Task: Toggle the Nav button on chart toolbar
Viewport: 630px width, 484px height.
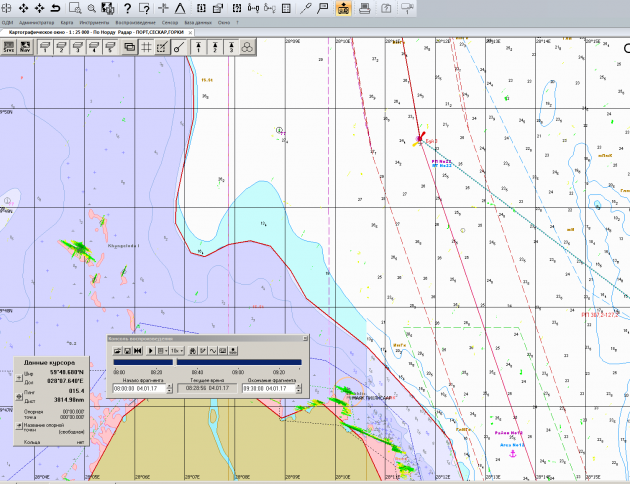Action: pos(24,47)
